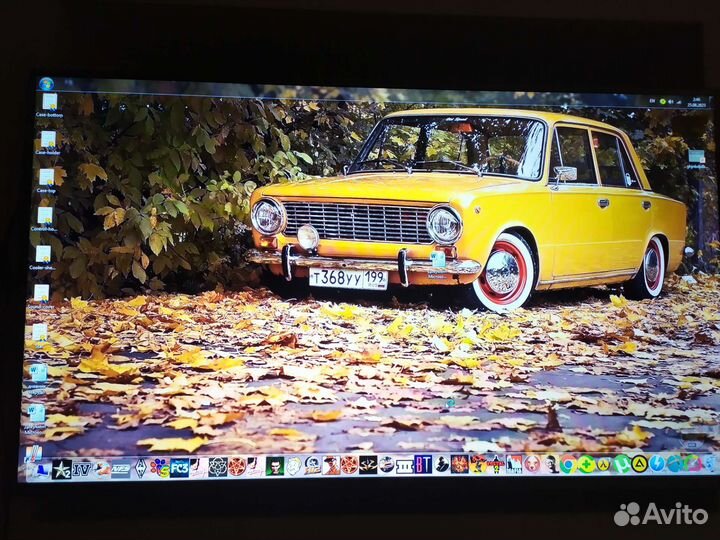Launch Google Chrome from the dock
Screen dimensions: 720x540
pyautogui.click(x=567, y=463)
